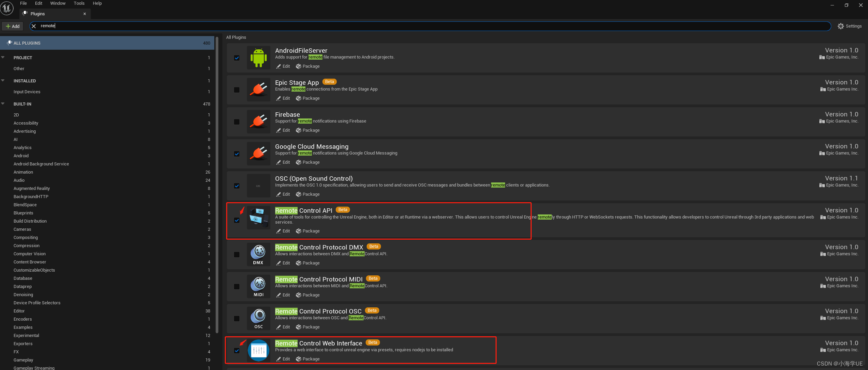Select the Editor category

(x=107, y=311)
